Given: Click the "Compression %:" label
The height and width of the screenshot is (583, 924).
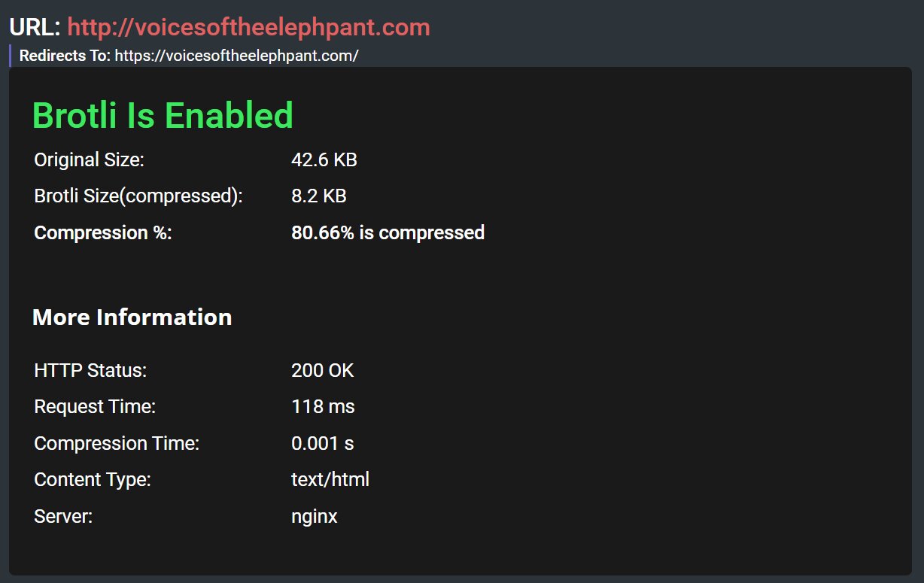Looking at the screenshot, I should click(x=103, y=232).
